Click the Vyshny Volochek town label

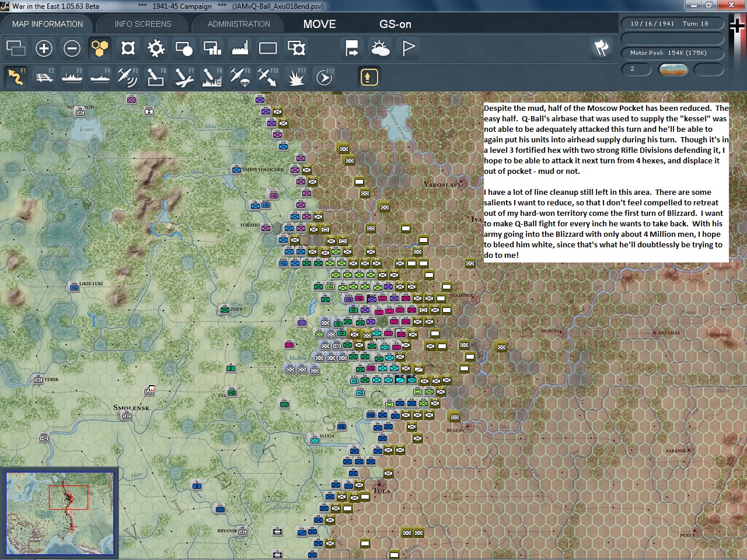pos(263,170)
